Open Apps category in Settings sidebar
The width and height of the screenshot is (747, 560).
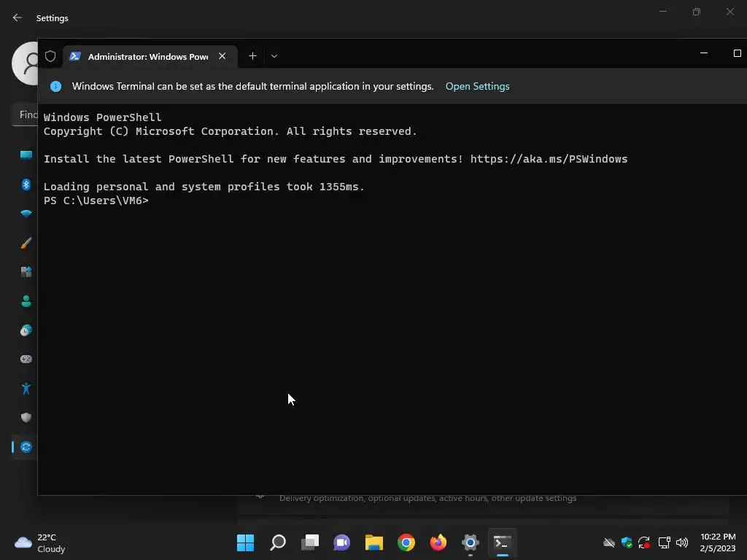coord(26,272)
